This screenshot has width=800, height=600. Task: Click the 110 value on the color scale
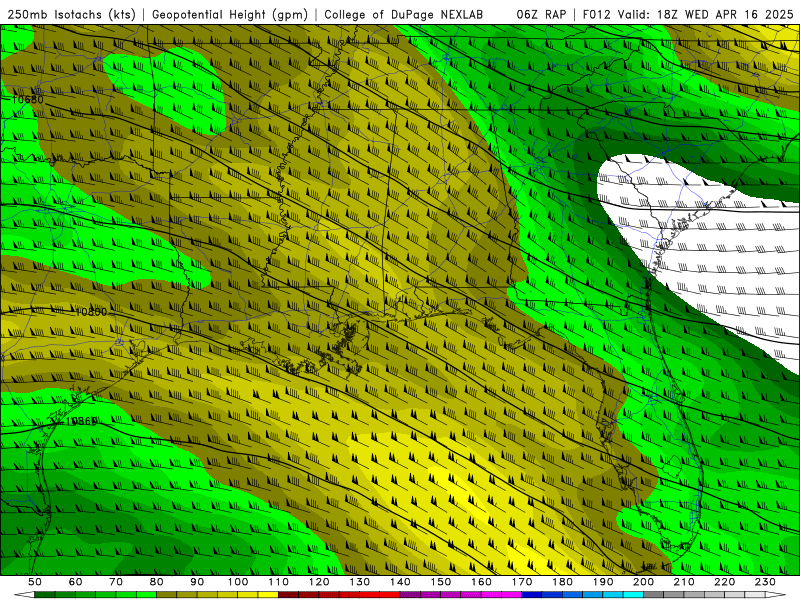279,582
